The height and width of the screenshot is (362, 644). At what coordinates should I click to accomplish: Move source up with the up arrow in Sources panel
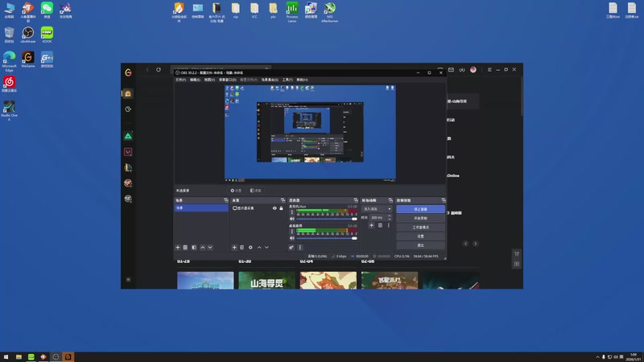(259, 248)
